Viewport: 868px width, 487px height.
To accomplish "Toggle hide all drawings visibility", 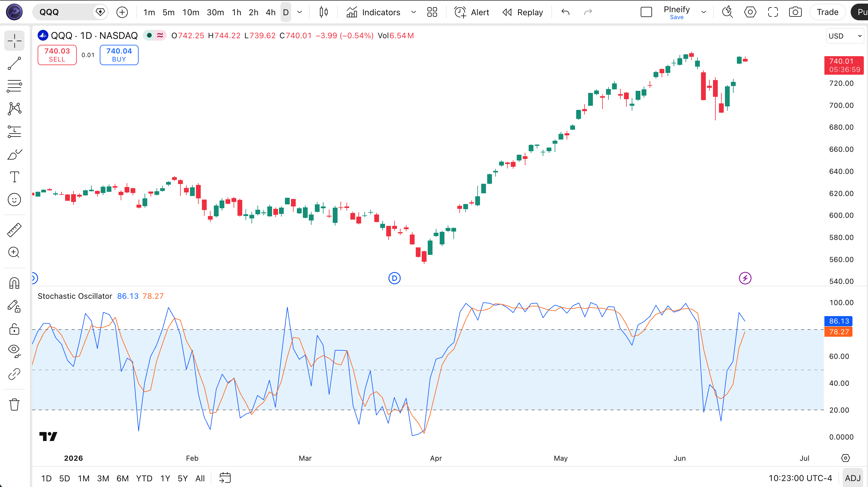I will tap(14, 351).
